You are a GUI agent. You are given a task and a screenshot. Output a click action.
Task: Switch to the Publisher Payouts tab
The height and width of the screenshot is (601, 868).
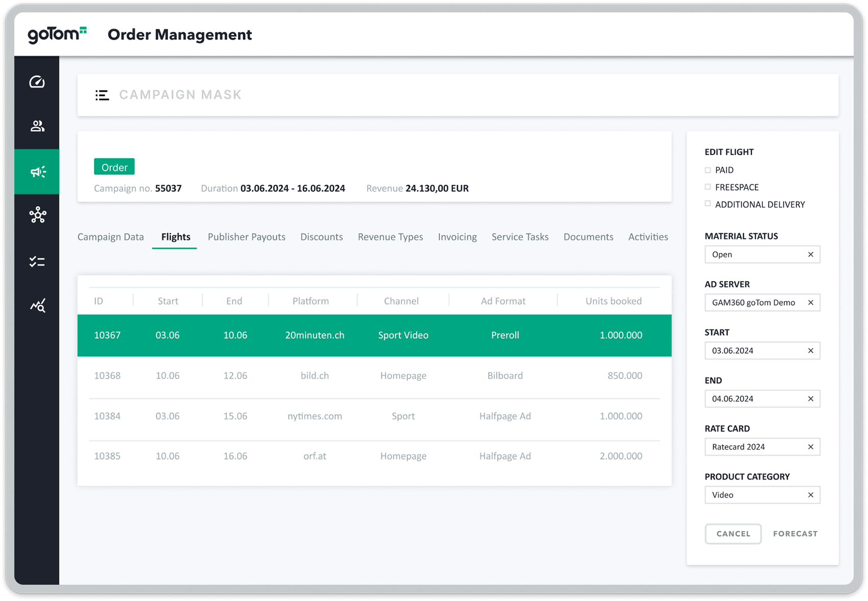[246, 237]
